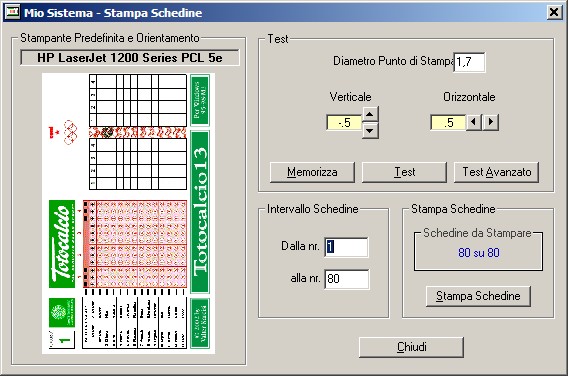Open Test Avanzato
568x376 pixels.
click(x=496, y=172)
